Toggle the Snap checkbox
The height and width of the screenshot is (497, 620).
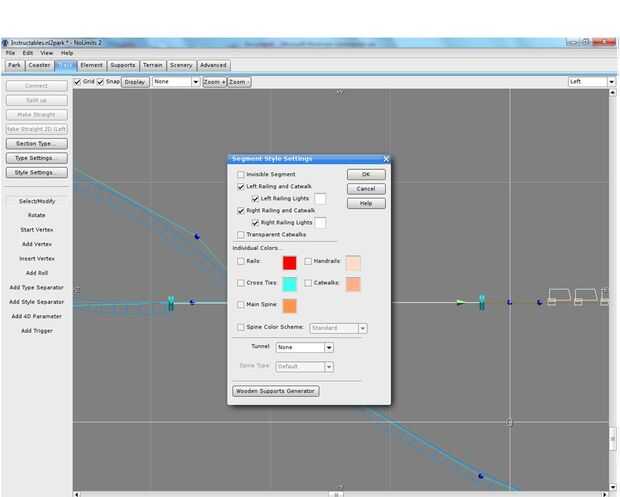[100, 82]
